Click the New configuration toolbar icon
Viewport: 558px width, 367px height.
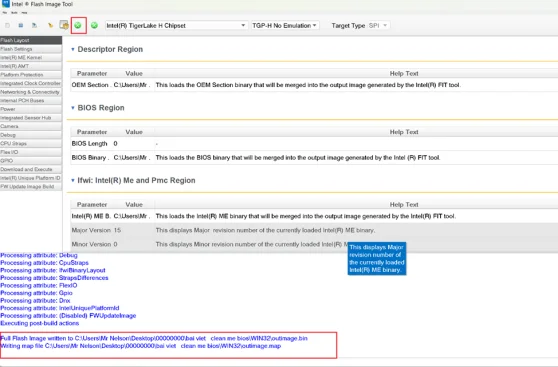pos(7,25)
